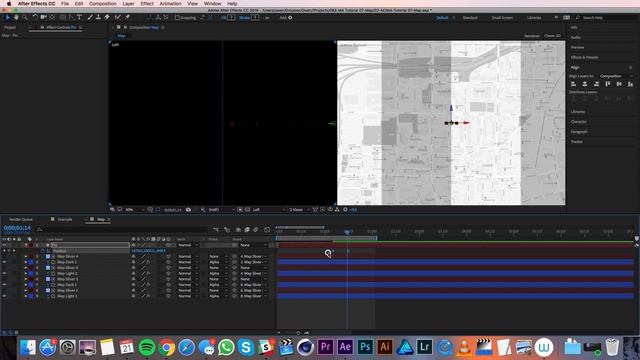Click the Align Vertical Center icon
This screenshot has width=640, height=360.
619,84
